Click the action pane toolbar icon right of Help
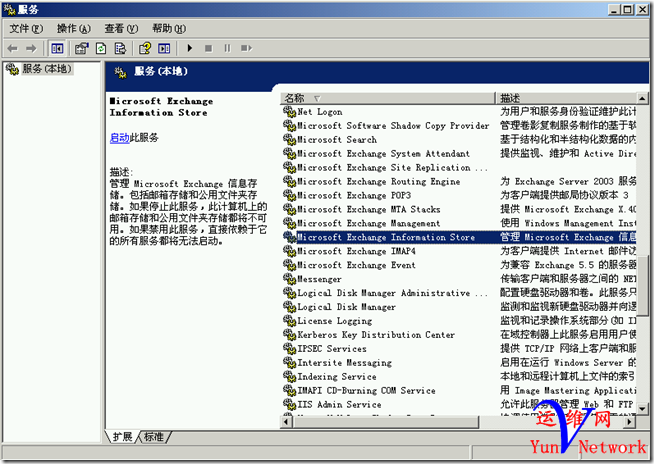 (164, 48)
